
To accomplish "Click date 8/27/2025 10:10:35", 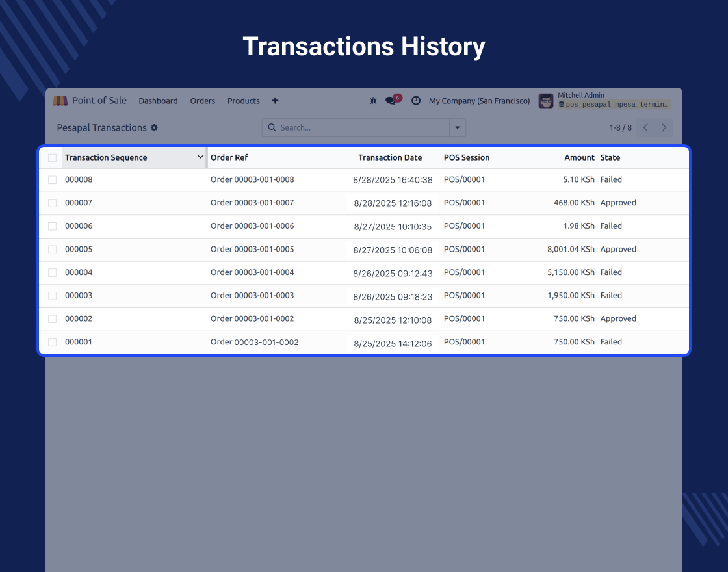I will point(393,227).
